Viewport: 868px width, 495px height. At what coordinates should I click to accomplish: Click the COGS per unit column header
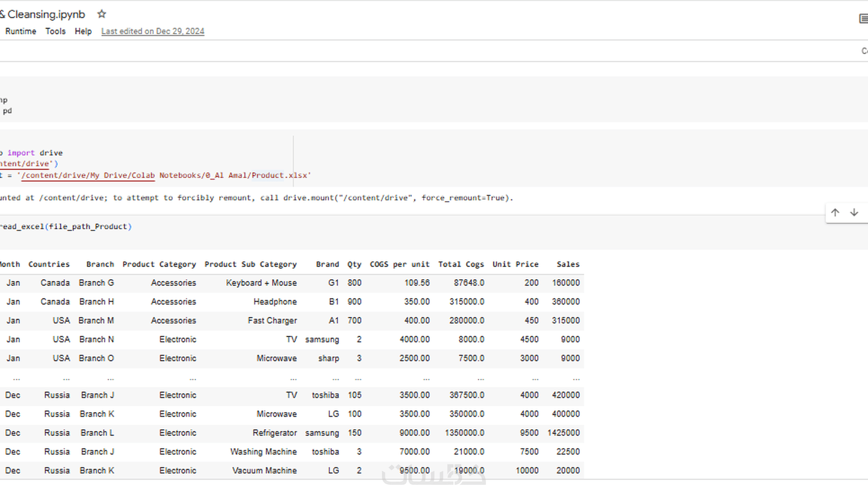400,264
